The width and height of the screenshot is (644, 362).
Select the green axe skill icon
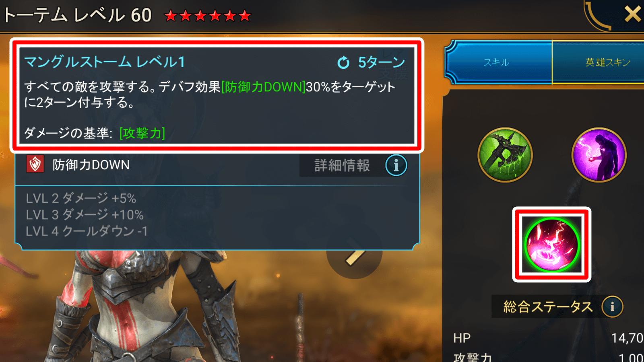click(x=505, y=155)
